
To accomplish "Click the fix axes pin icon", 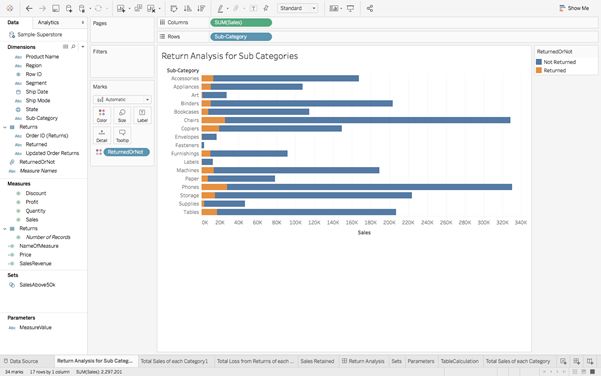I will tap(266, 8).
